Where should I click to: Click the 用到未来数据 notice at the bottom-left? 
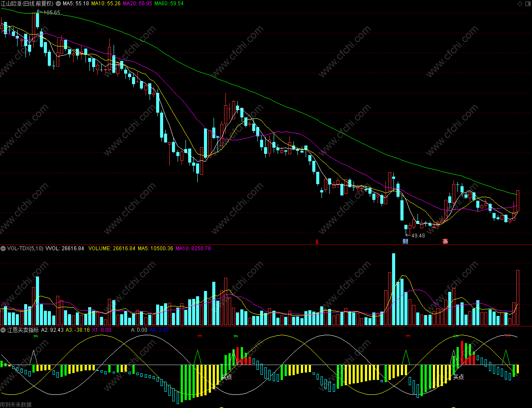tap(16, 404)
